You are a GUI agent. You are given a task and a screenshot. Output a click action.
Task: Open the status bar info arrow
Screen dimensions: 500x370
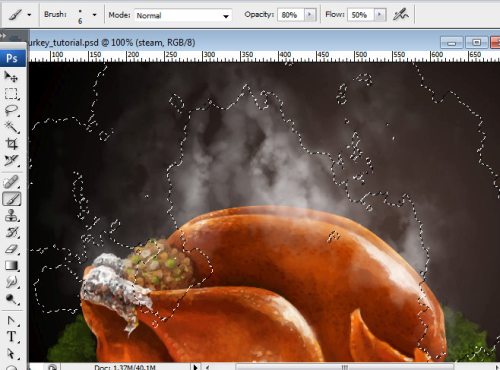(195, 367)
